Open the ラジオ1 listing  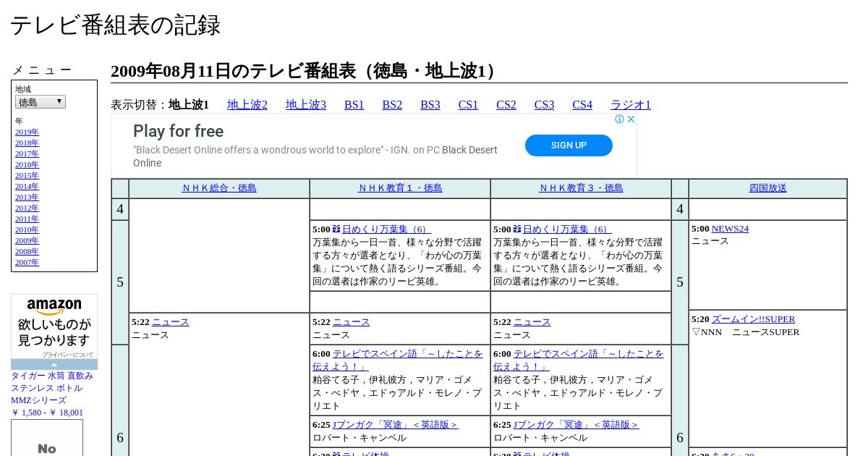[x=631, y=105]
